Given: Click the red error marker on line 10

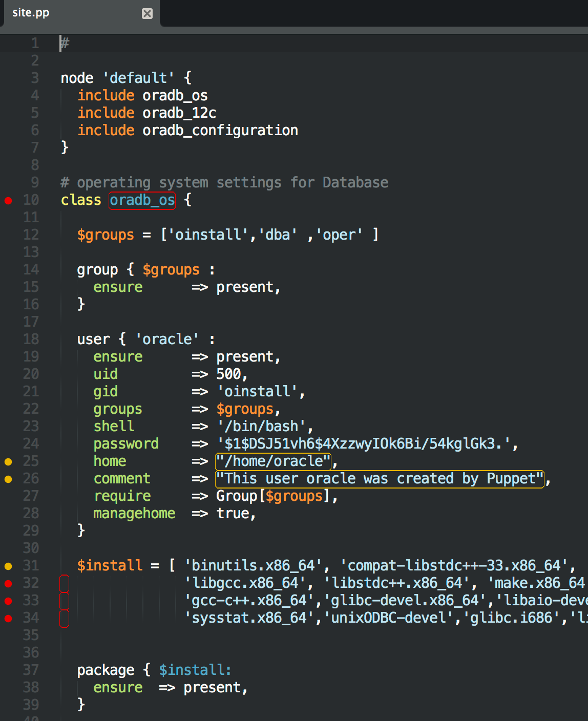Looking at the screenshot, I should coord(8,201).
